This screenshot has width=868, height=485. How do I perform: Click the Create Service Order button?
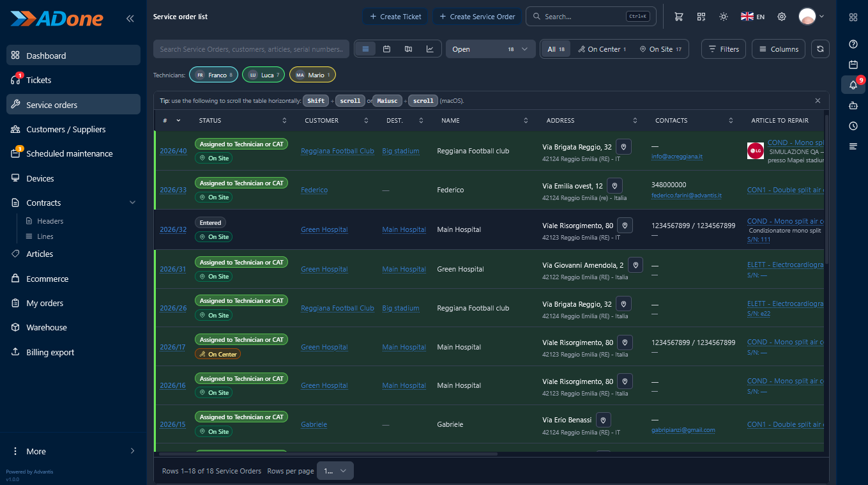point(478,17)
